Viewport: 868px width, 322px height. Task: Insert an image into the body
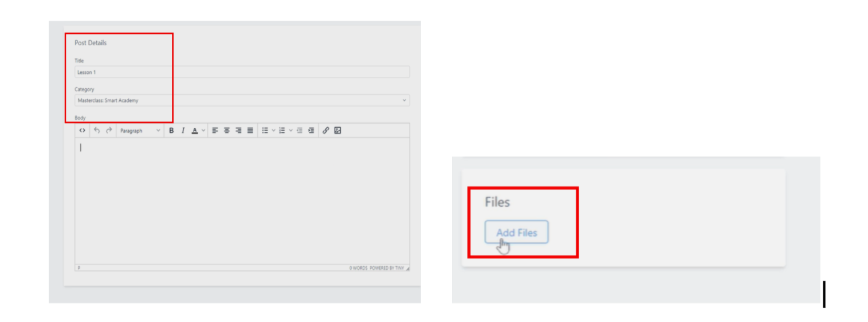[338, 131]
